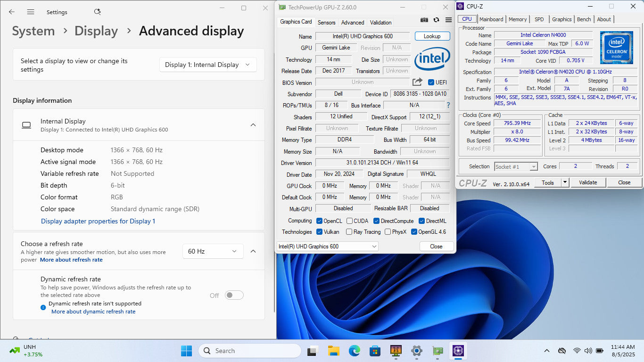Click the GPU-Z refresh icon
This screenshot has width=644, height=362.
coord(436,20)
